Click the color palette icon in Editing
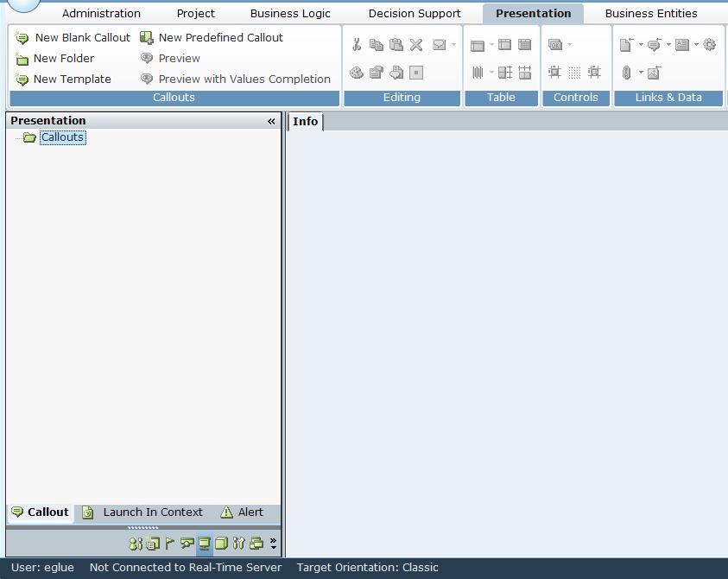The image size is (728, 579). [356, 73]
